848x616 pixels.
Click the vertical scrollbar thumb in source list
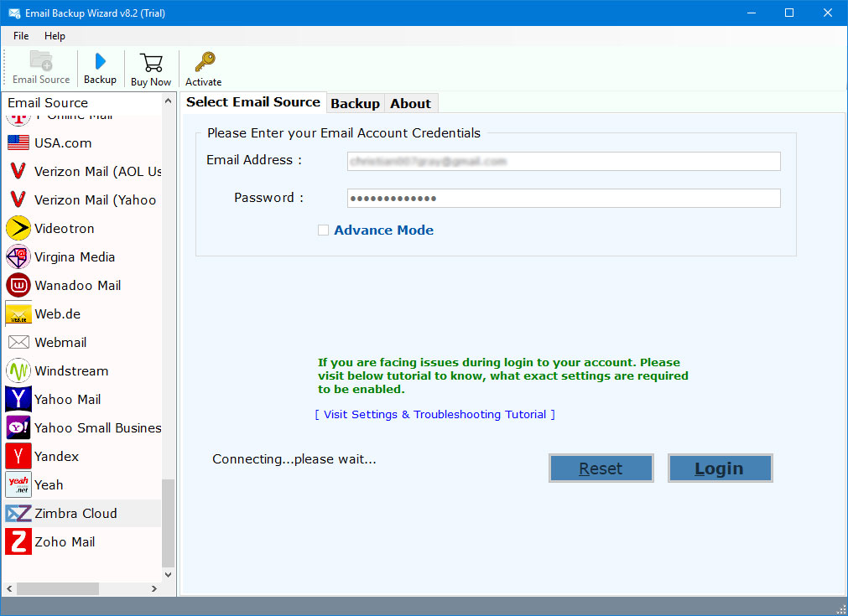169,523
